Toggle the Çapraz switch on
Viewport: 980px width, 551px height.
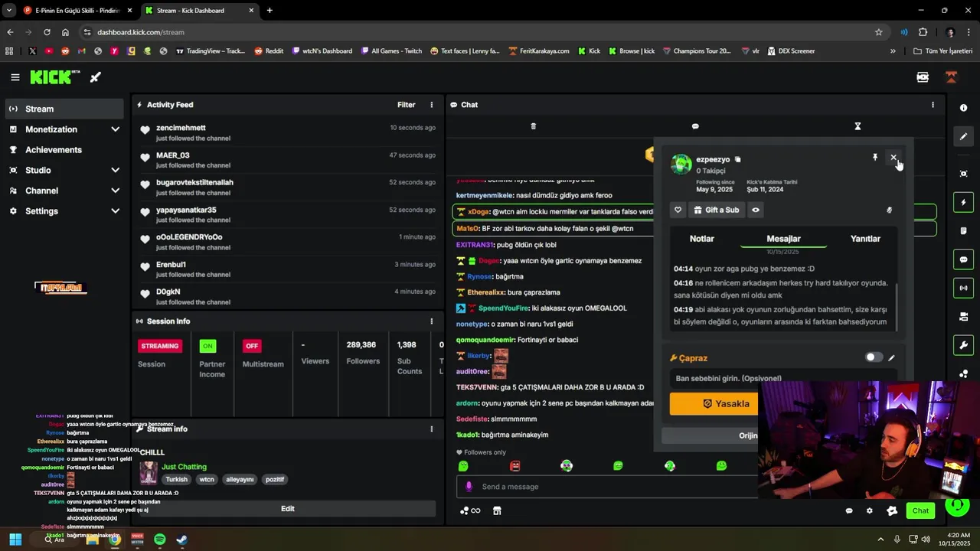(874, 357)
